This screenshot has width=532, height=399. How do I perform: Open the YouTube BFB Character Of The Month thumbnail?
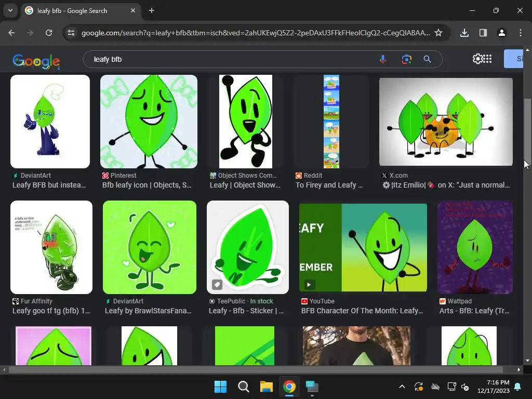click(x=363, y=247)
